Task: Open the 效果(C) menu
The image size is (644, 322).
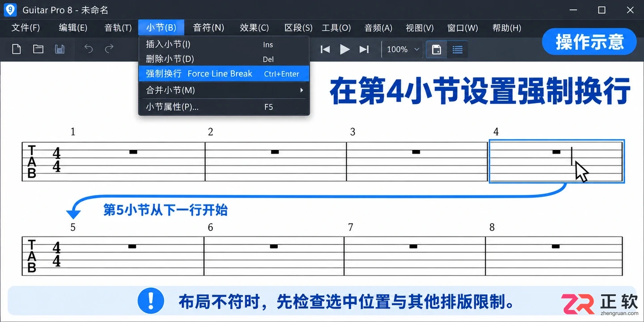Action: [x=254, y=28]
